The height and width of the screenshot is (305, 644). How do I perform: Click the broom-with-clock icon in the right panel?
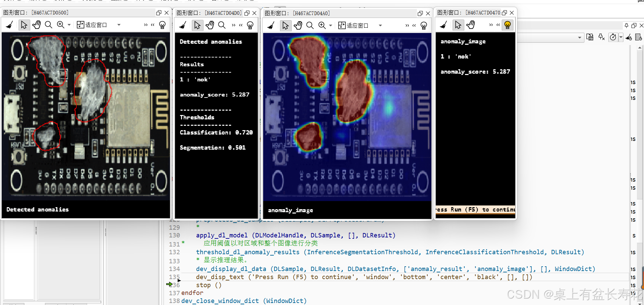click(629, 37)
